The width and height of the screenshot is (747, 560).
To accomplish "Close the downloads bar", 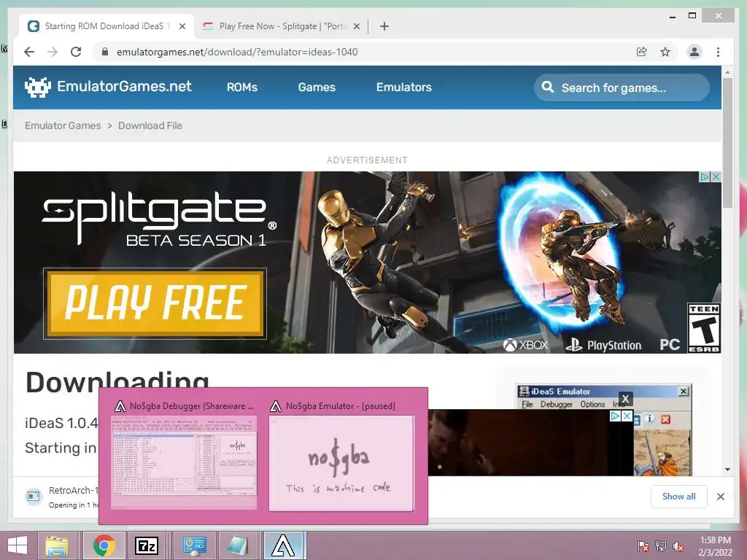I will point(720,497).
